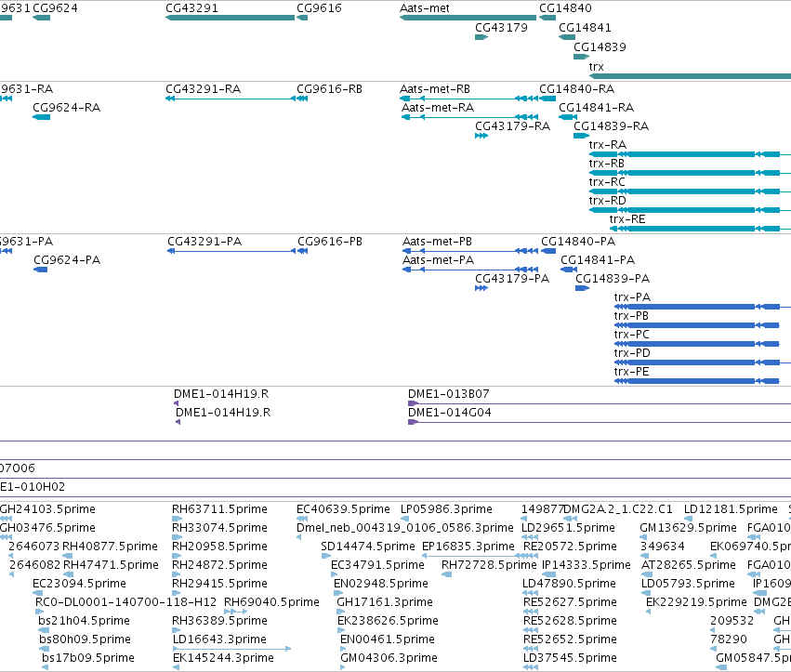Click the CG9624-RA transcript label
This screenshot has height=672, width=791.
click(x=67, y=108)
